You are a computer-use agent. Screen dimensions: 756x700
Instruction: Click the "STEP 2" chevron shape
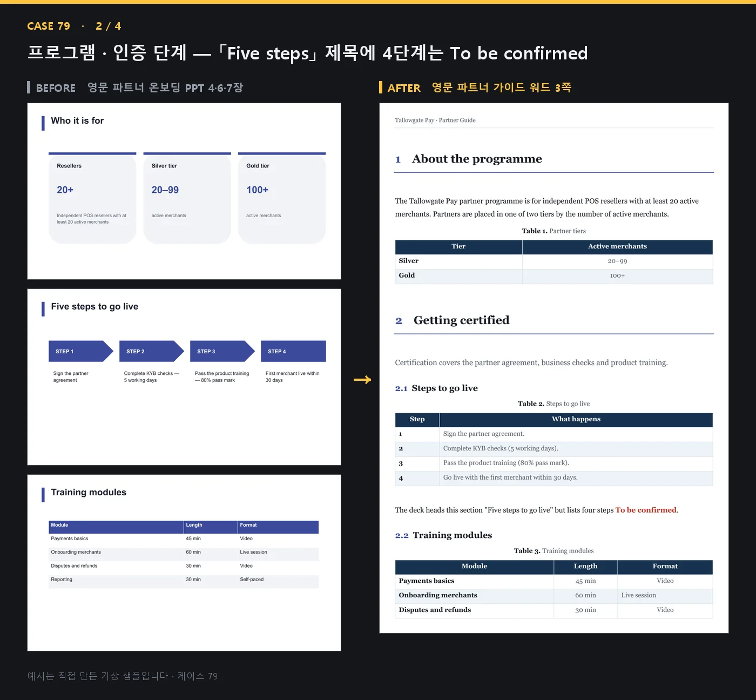(152, 351)
